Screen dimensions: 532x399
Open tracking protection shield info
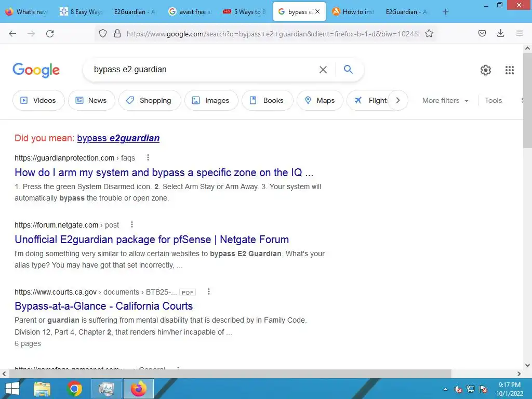(x=103, y=33)
